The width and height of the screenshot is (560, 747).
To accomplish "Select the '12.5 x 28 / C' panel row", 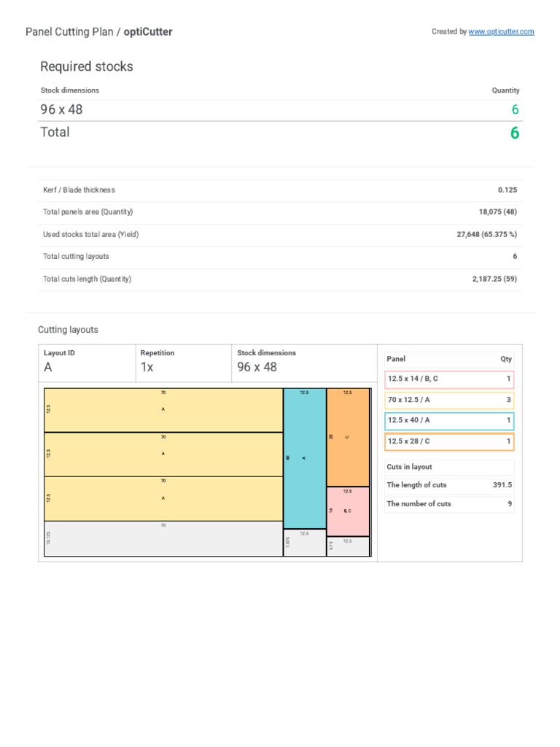I will (x=449, y=441).
